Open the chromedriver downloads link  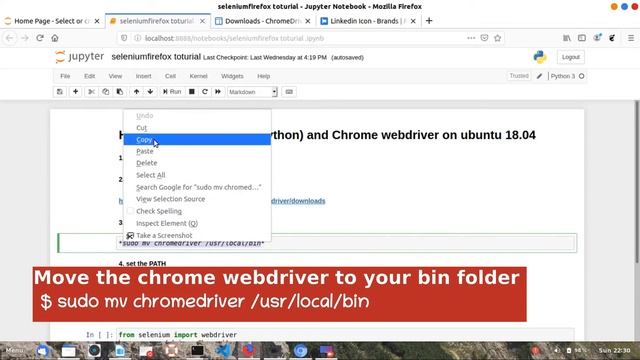[x=298, y=201]
